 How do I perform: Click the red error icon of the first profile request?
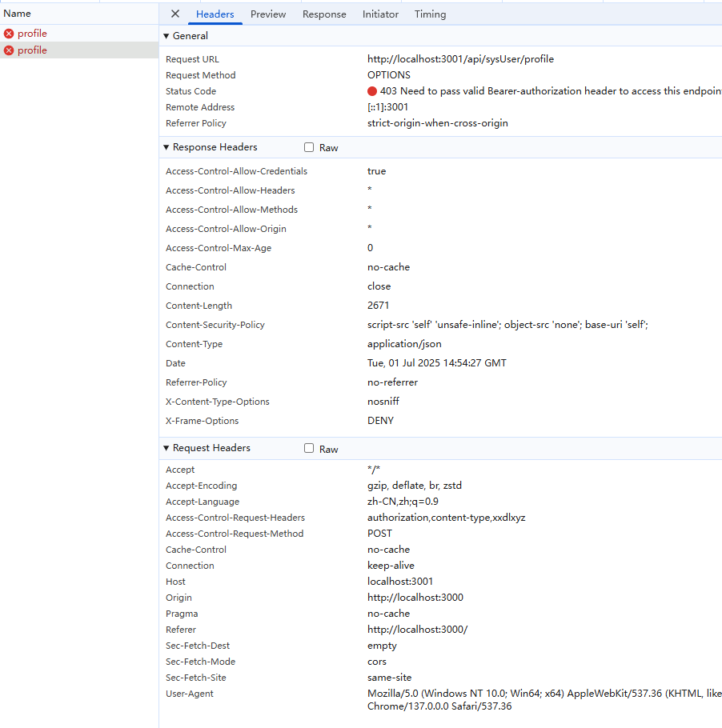coord(9,34)
